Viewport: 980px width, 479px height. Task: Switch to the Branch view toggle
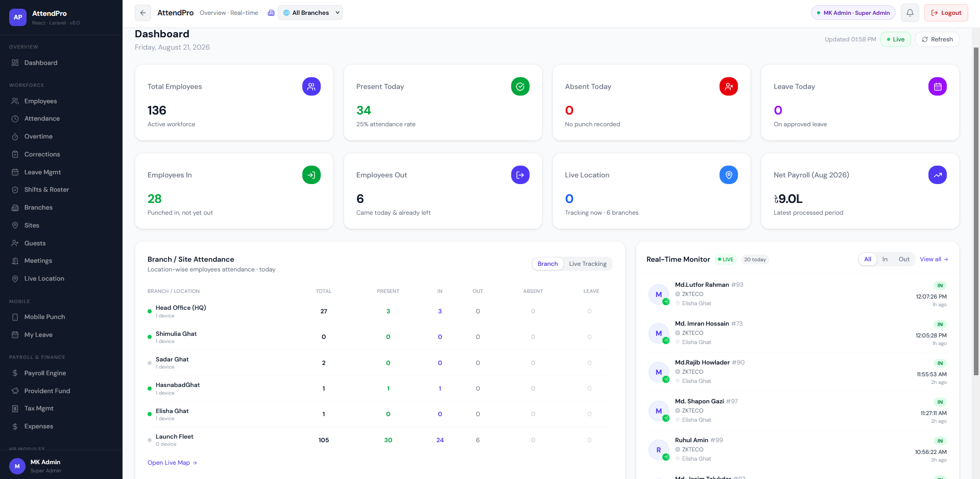[547, 264]
